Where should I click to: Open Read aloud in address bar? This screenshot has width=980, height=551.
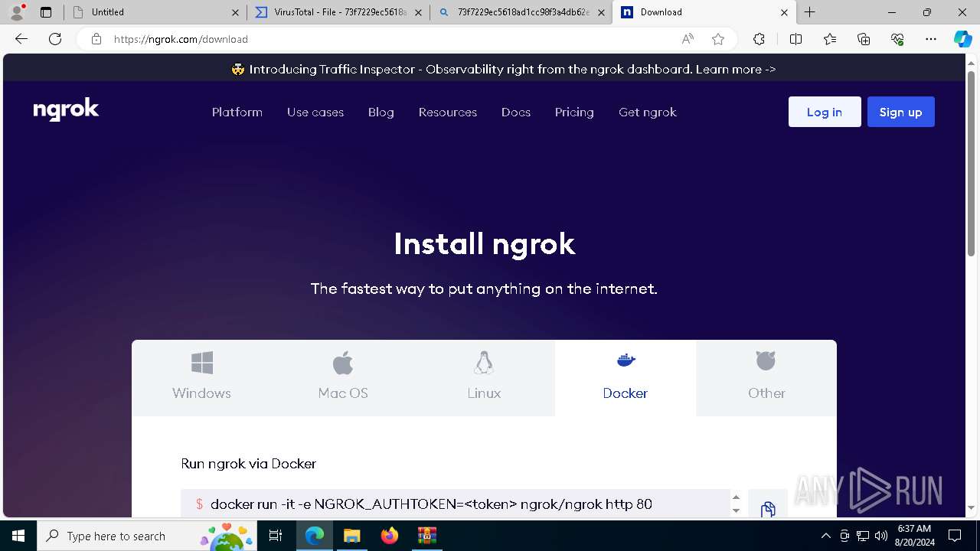tap(688, 39)
